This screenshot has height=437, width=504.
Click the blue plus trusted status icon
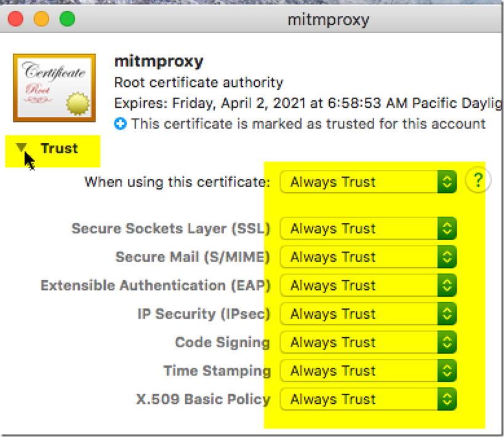coord(121,124)
